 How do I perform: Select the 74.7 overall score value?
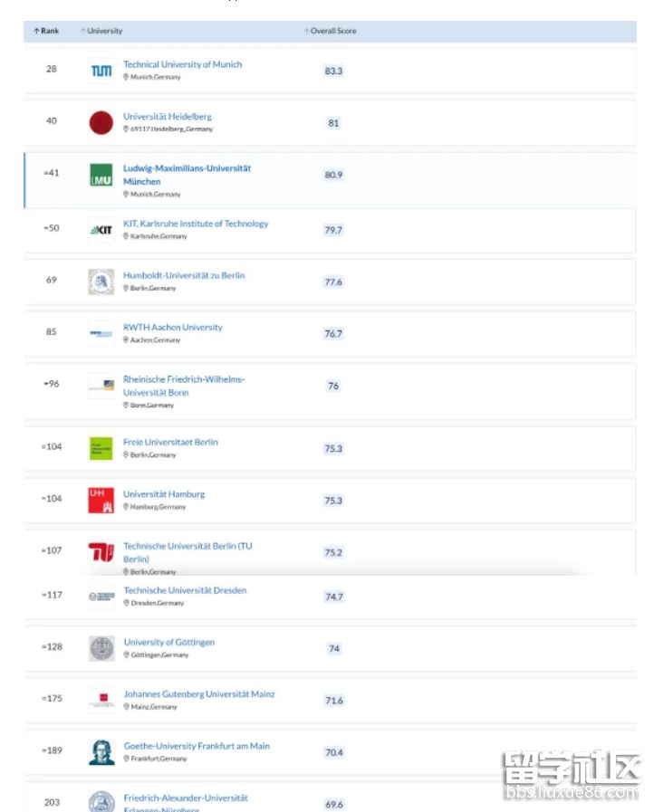333,597
